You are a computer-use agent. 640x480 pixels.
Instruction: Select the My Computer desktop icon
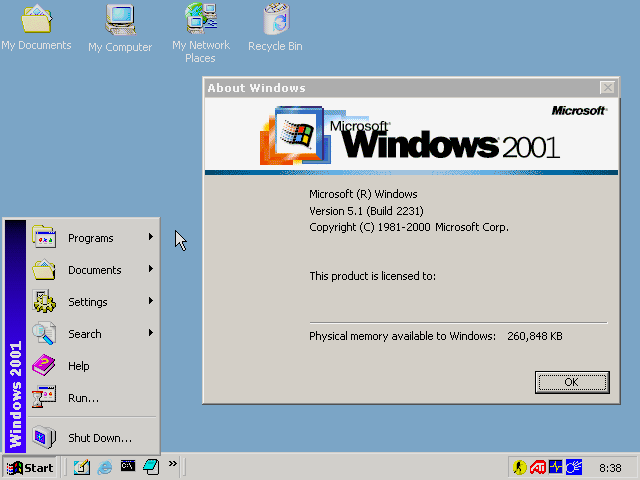(x=120, y=29)
